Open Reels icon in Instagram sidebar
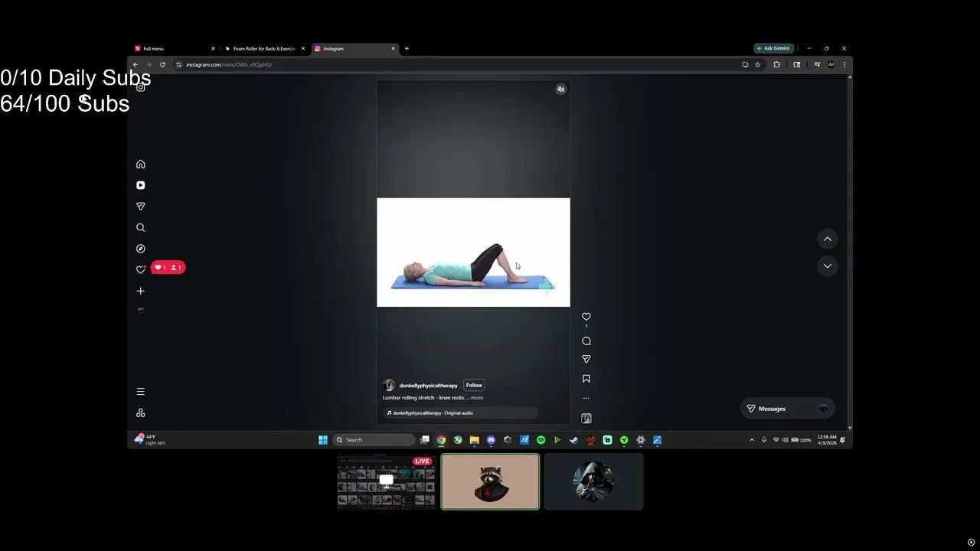The width and height of the screenshot is (980, 551). [x=140, y=185]
